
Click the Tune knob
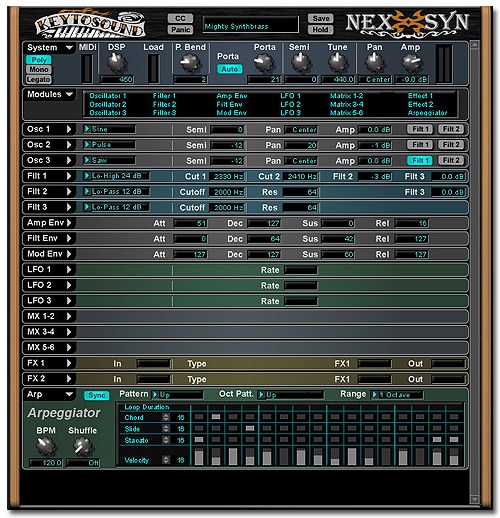[337, 63]
